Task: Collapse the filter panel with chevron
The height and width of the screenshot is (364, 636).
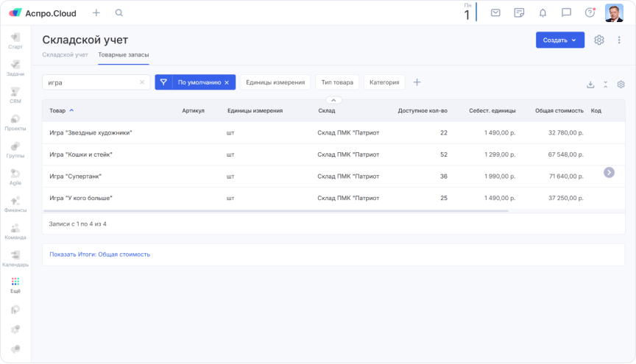Action: [333, 100]
